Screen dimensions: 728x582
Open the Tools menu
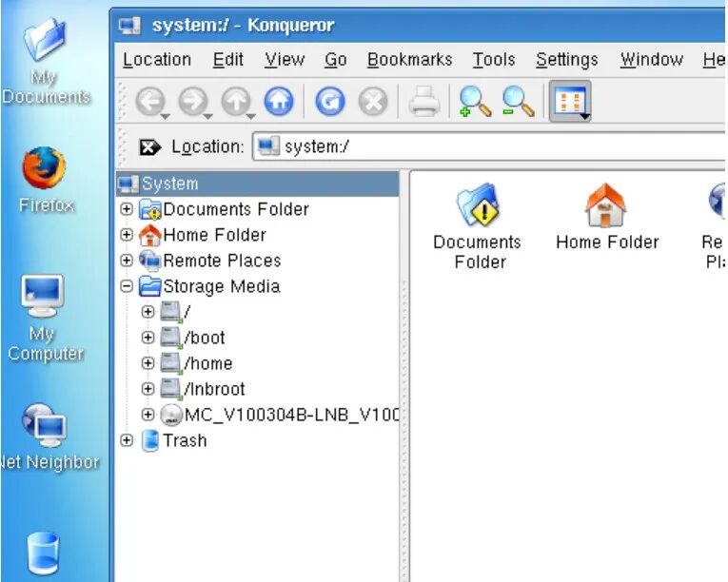click(494, 60)
